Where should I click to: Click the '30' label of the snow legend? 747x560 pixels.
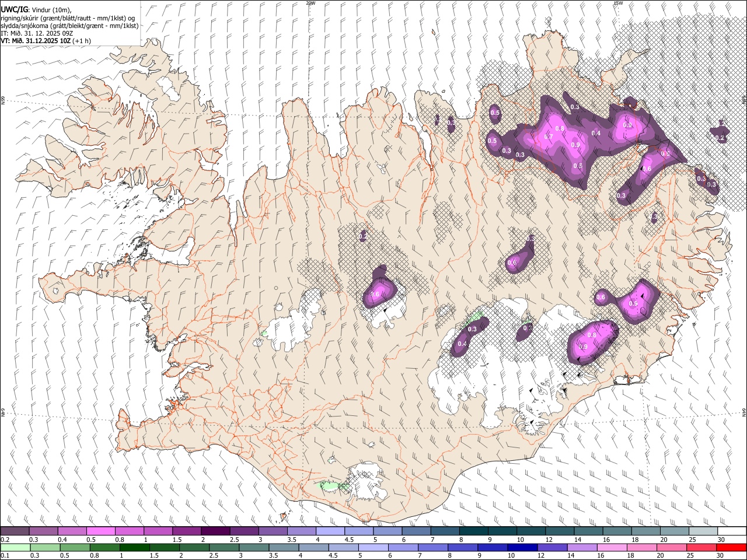pyautogui.click(x=721, y=540)
